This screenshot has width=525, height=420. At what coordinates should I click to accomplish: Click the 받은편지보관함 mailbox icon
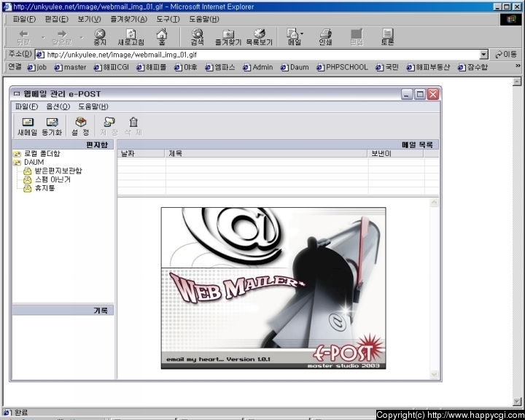pyautogui.click(x=28, y=171)
